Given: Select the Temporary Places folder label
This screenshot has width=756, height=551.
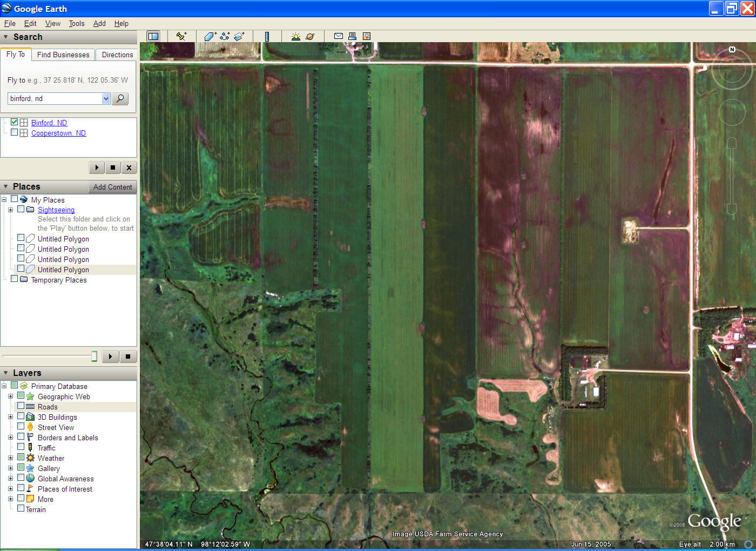Looking at the screenshot, I should pyautogui.click(x=59, y=280).
